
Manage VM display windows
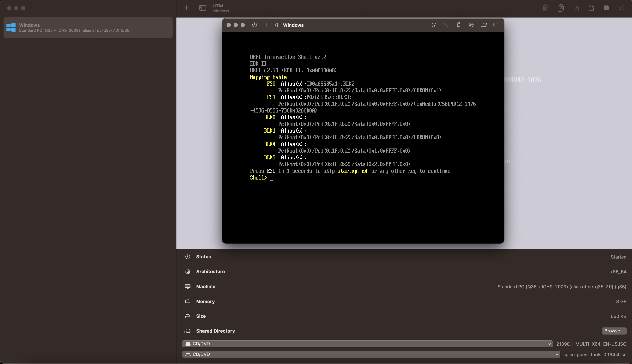(x=496, y=25)
